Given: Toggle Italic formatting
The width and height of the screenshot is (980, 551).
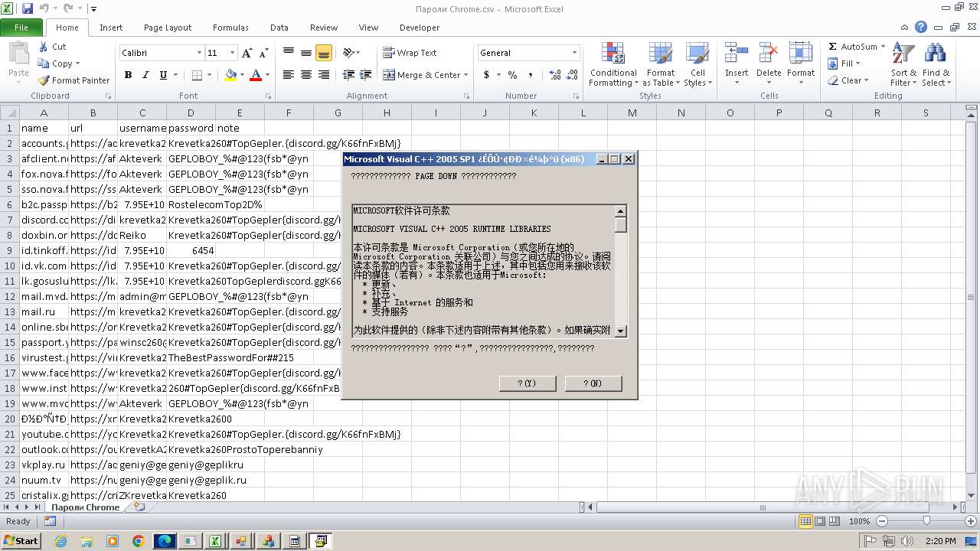Looking at the screenshot, I should click(x=145, y=75).
